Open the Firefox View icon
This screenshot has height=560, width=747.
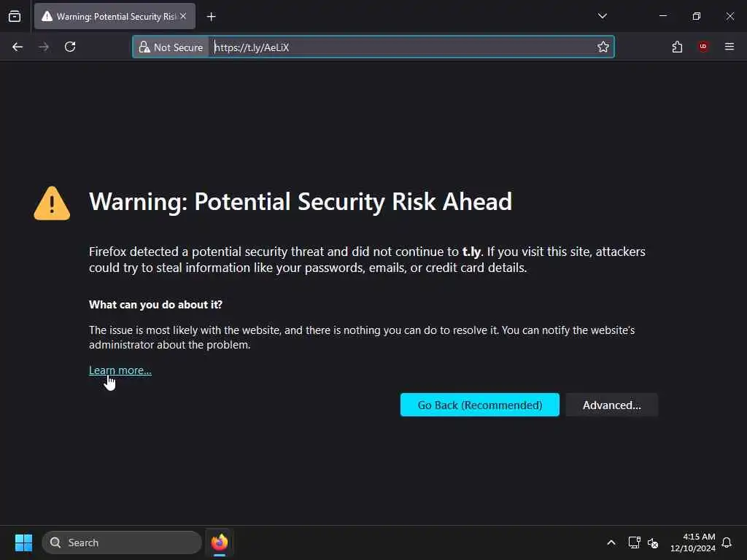point(15,17)
